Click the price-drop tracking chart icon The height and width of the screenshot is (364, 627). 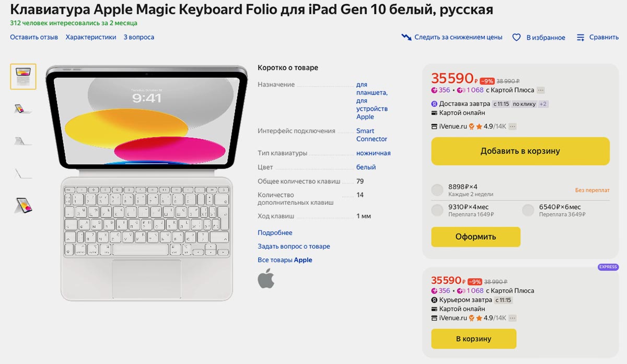tap(407, 37)
